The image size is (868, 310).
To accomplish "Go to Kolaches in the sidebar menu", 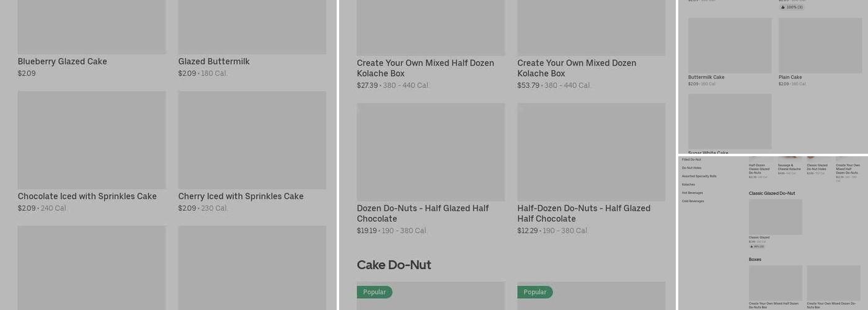I will click(688, 185).
